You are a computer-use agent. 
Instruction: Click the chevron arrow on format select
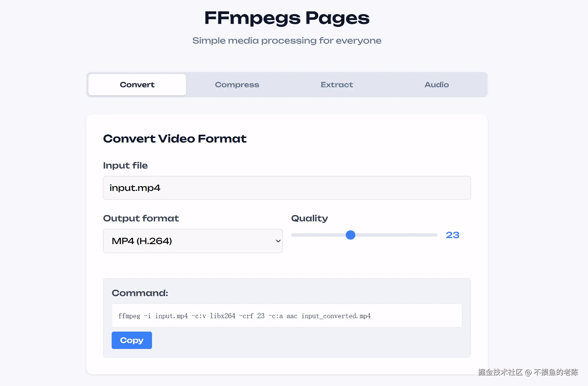point(278,241)
